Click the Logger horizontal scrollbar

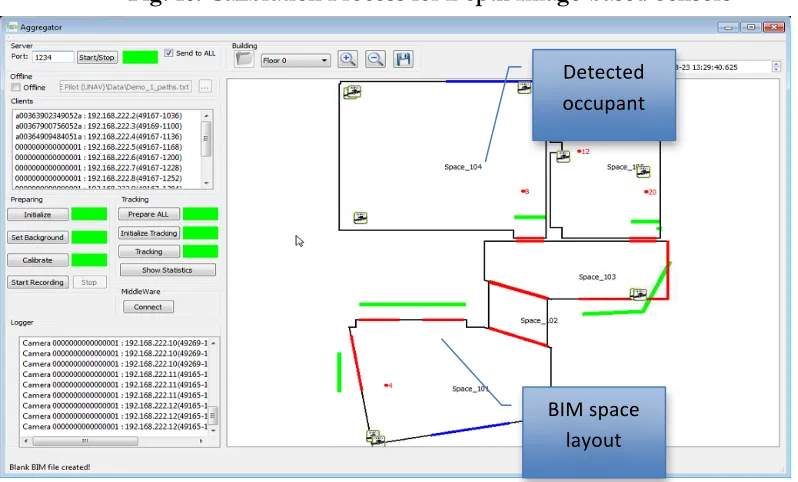coord(113,441)
